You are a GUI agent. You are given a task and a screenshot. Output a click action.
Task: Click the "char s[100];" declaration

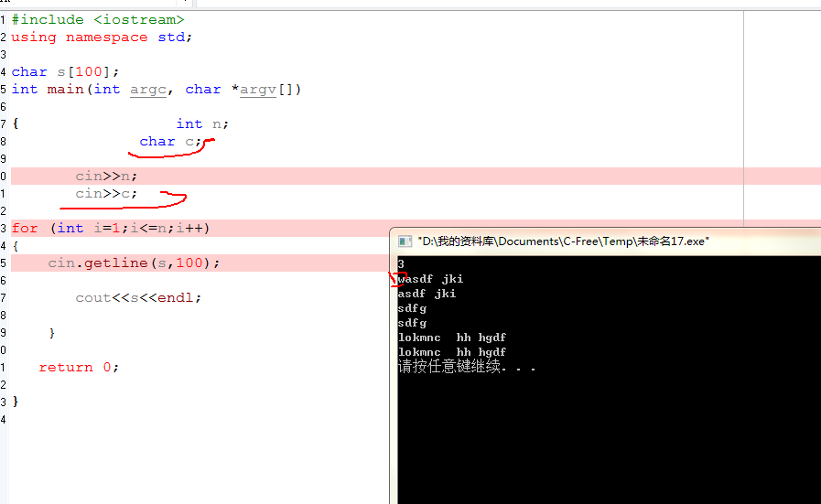(x=65, y=71)
